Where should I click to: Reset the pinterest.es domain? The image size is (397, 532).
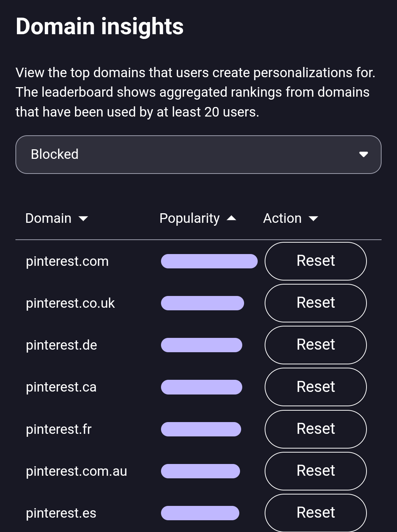click(x=315, y=512)
